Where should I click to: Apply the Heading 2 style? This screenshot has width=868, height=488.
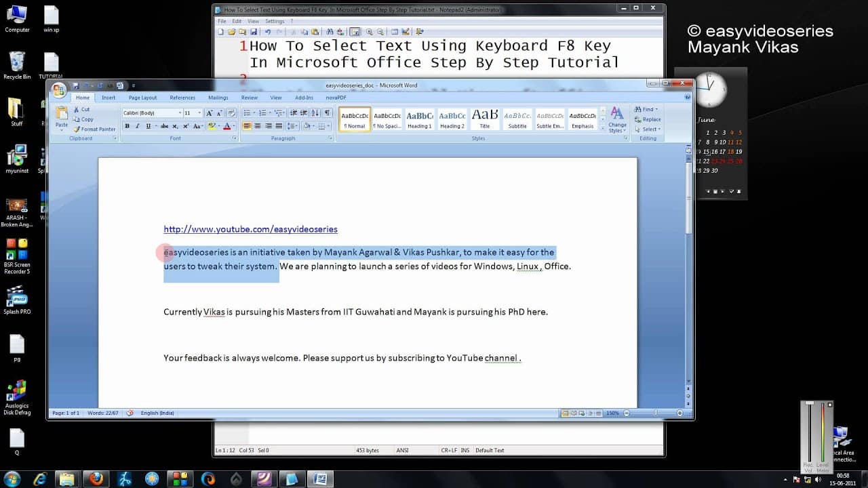pos(452,119)
